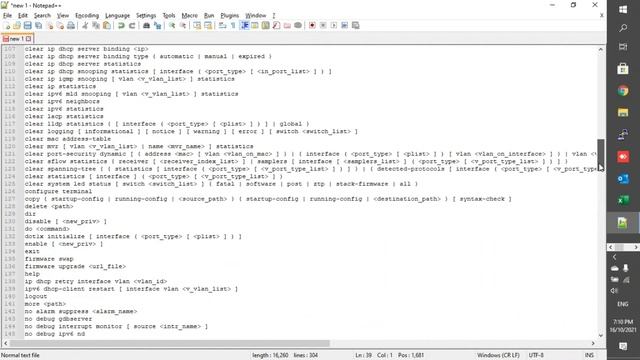The width and height of the screenshot is (640, 360).
Task: Open the Search menu
Action: pos(42,16)
